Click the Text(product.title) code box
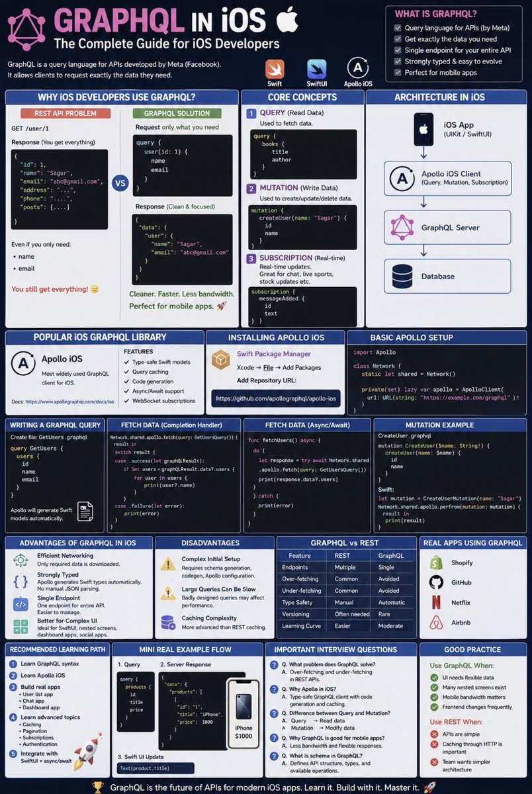Image resolution: width=532 pixels, height=794 pixels. tap(156, 768)
